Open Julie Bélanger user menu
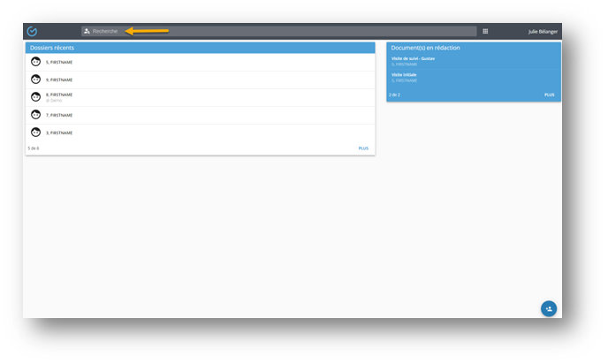Viewport: 608px width, 364px height. pyautogui.click(x=544, y=31)
